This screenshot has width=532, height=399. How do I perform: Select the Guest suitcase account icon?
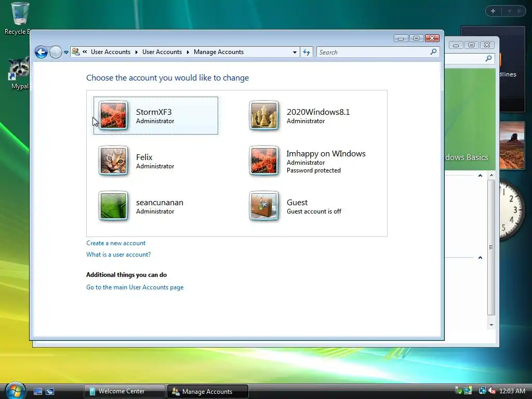click(263, 206)
